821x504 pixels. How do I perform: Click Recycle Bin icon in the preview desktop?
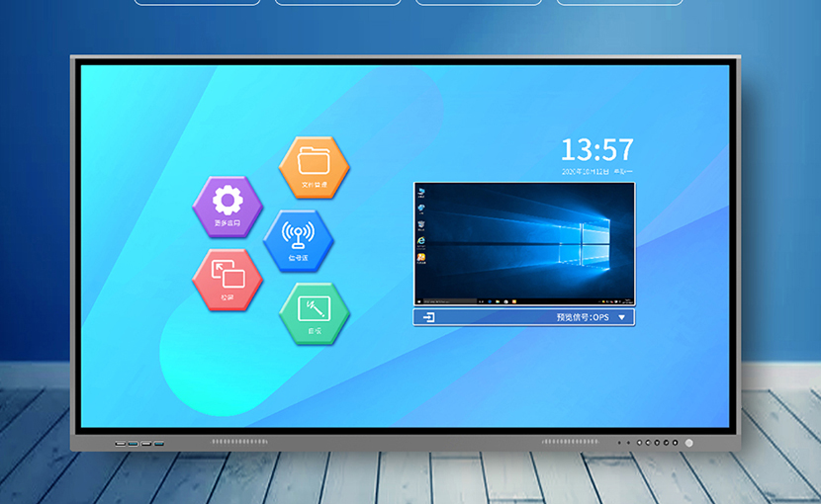[x=421, y=225]
